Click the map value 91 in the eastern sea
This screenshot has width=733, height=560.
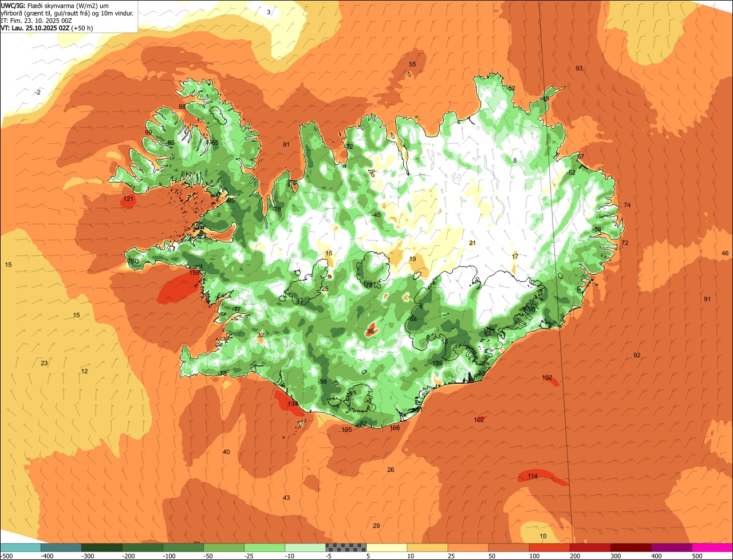707,299
